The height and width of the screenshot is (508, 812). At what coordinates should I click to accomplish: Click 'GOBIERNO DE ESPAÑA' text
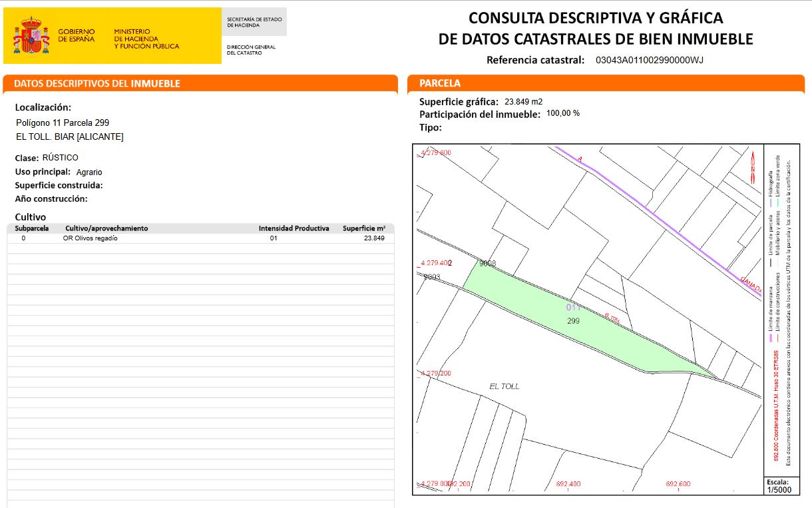[x=77, y=35]
